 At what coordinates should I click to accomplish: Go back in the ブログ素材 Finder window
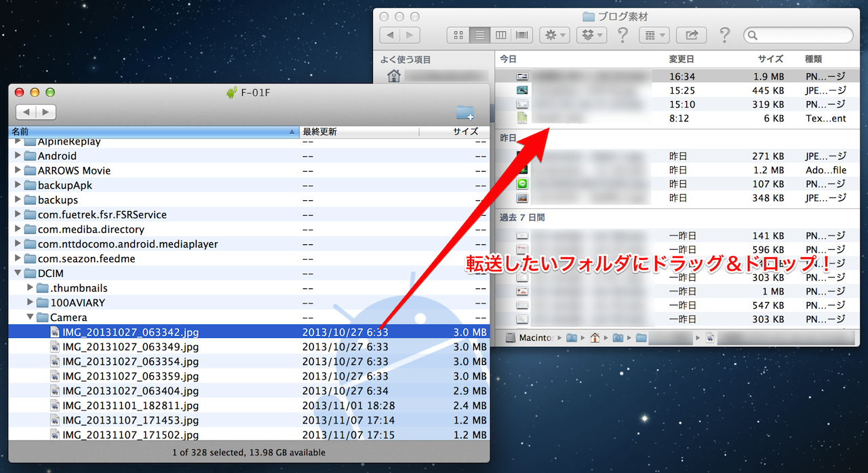pos(390,35)
